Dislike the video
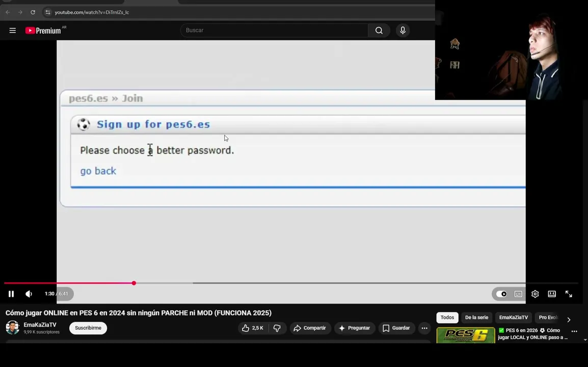Viewport: 588px width, 367px height. pos(278,328)
